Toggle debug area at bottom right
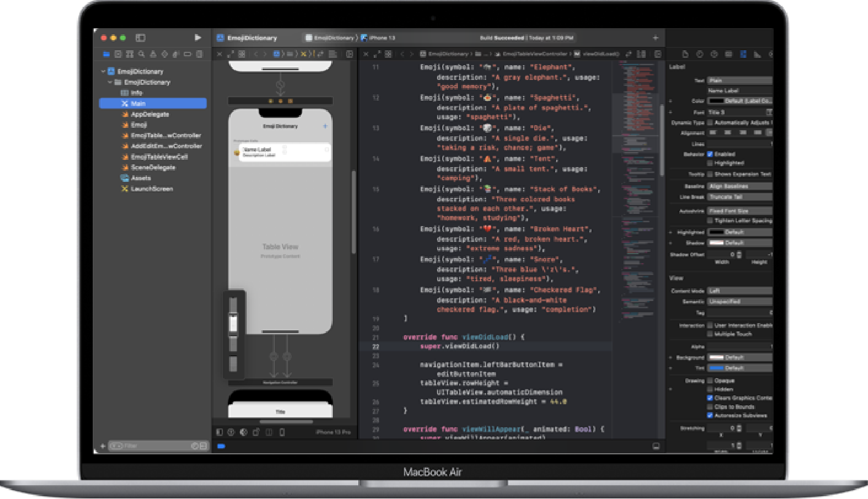 [656, 446]
